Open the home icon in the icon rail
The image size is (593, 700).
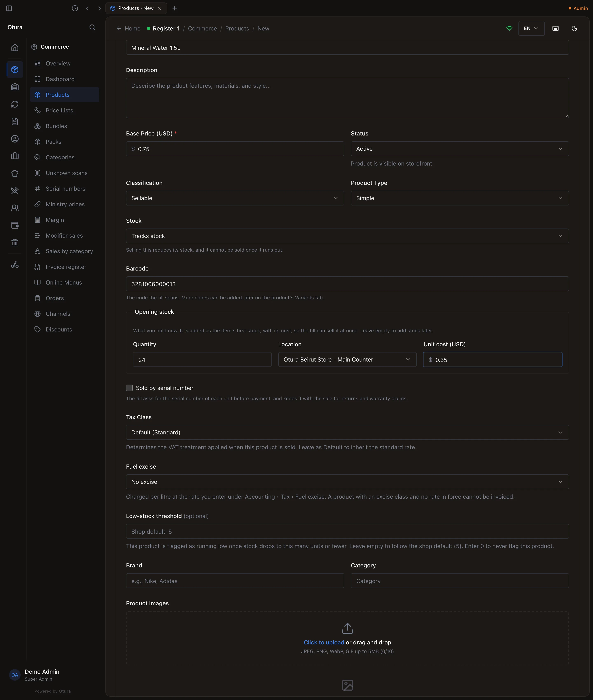click(15, 48)
